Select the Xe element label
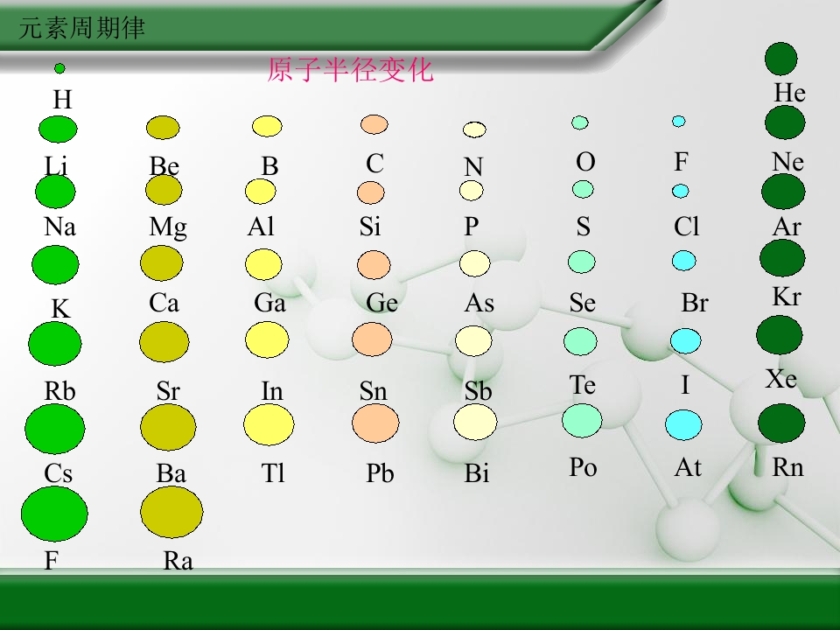840x630 pixels. click(x=781, y=379)
